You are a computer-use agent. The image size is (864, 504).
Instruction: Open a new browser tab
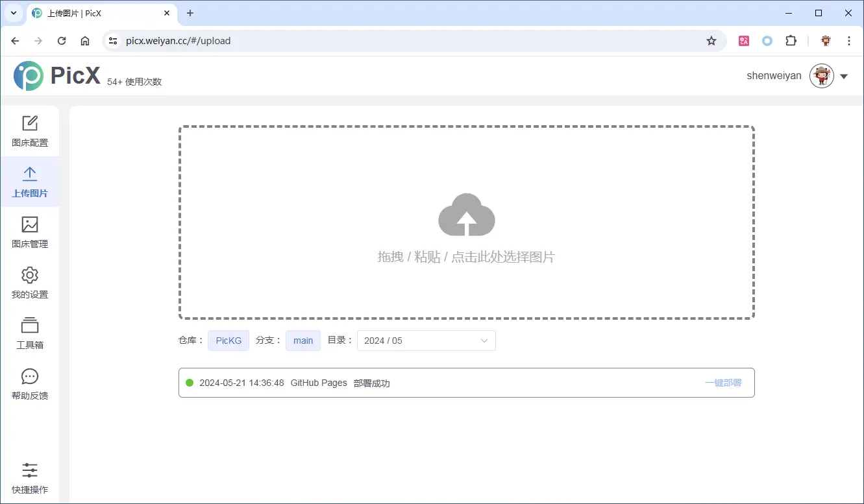[x=190, y=13]
